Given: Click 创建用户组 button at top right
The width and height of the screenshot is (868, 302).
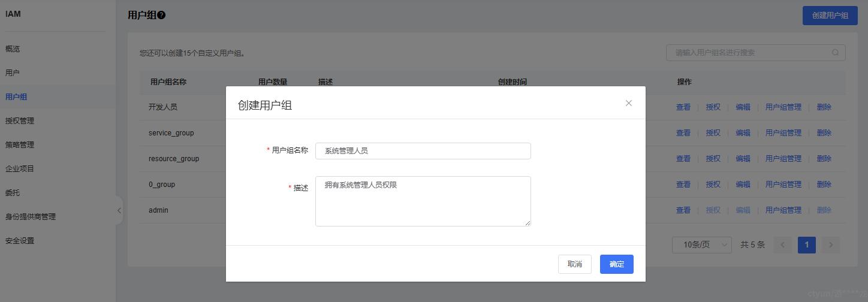Looking at the screenshot, I should (x=830, y=16).
